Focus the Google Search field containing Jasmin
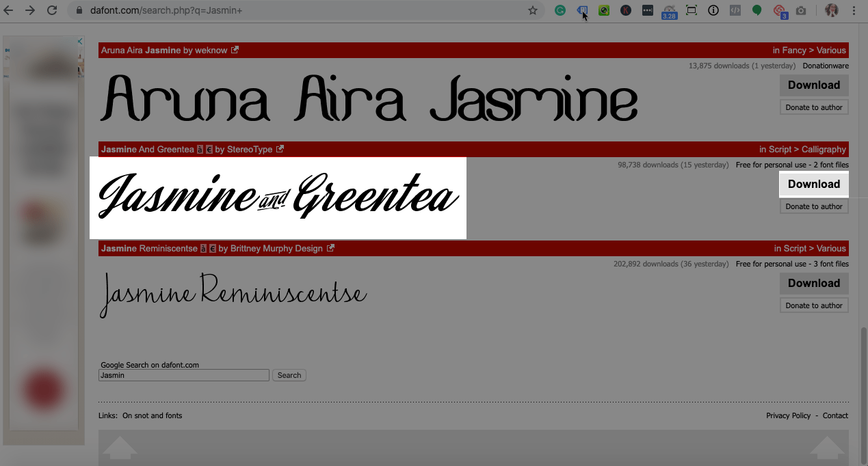Image resolution: width=868 pixels, height=466 pixels. point(184,375)
